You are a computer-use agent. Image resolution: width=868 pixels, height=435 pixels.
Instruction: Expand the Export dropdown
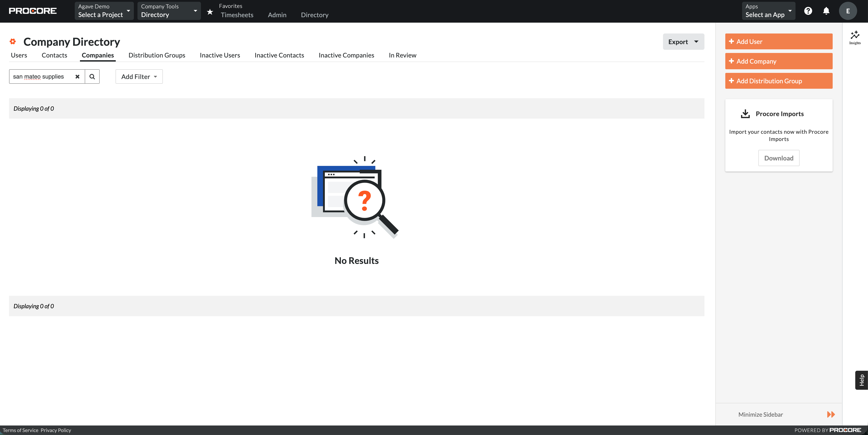tap(683, 42)
